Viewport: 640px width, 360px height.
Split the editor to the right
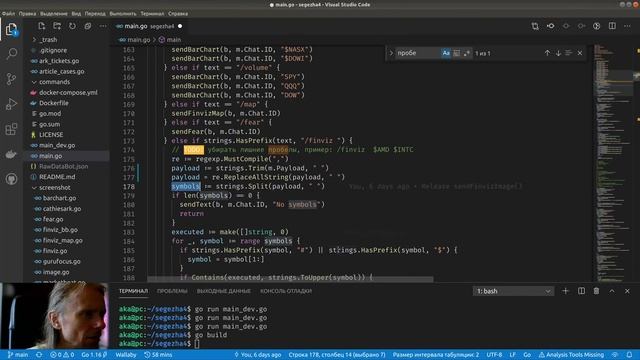click(x=612, y=26)
